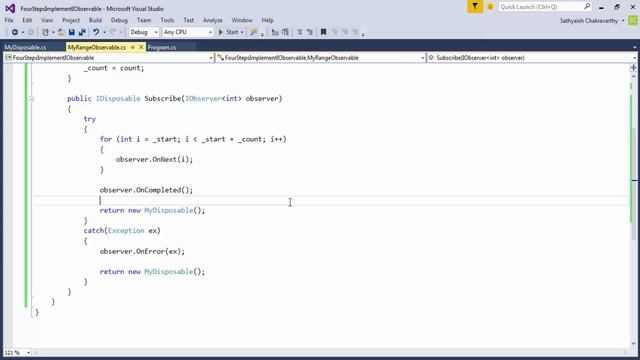Image resolution: width=640 pixels, height=360 pixels.
Task: Open the Project menu
Action: click(x=71, y=20)
